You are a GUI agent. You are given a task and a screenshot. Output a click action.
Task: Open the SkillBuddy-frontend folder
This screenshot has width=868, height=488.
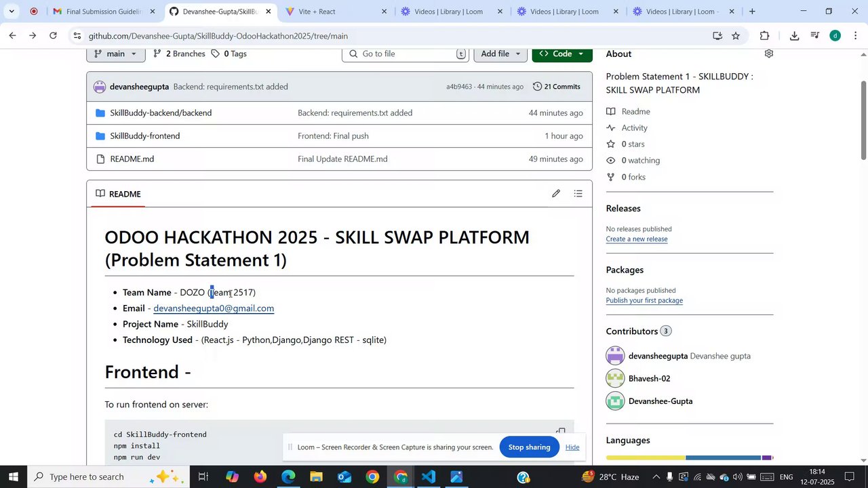[145, 136]
